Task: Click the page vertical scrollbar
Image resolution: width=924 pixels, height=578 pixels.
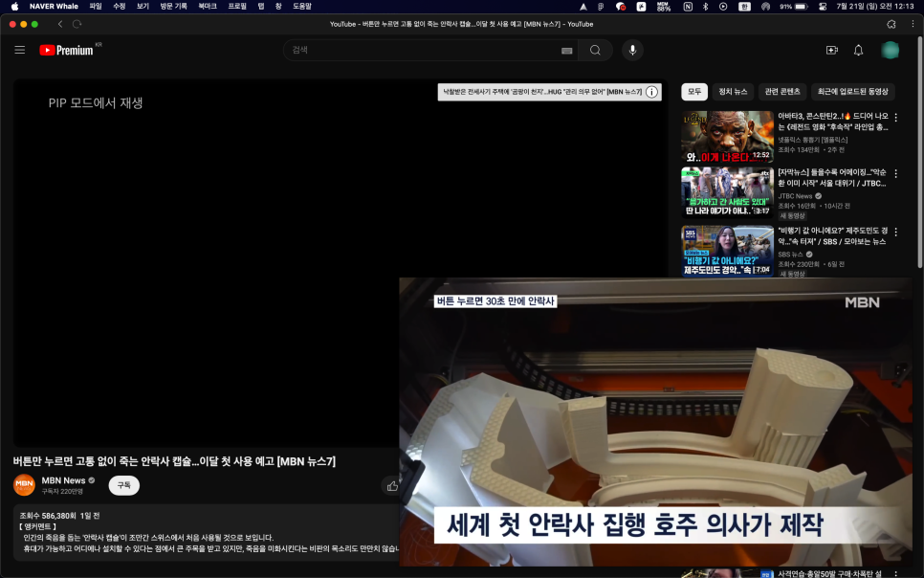Action: point(920,153)
